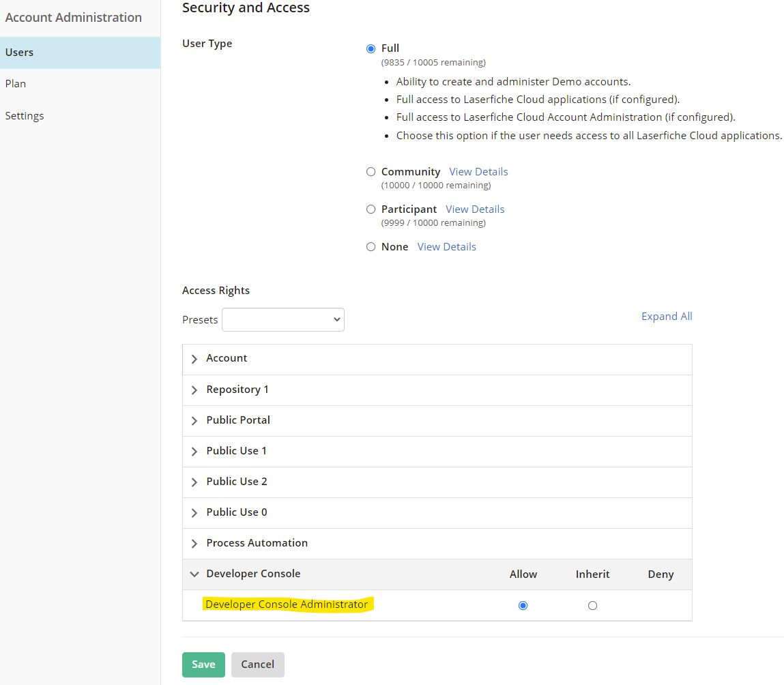Click the User Type label
Image resolution: width=784 pixels, height=685 pixels.
[207, 44]
